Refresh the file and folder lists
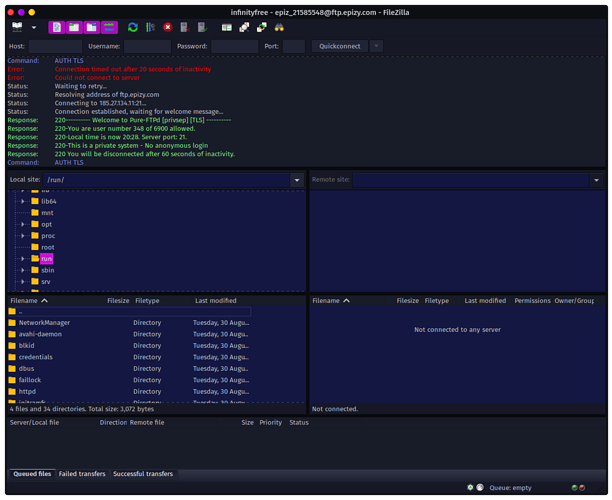Viewport: 612px width, 500px height. point(133,27)
